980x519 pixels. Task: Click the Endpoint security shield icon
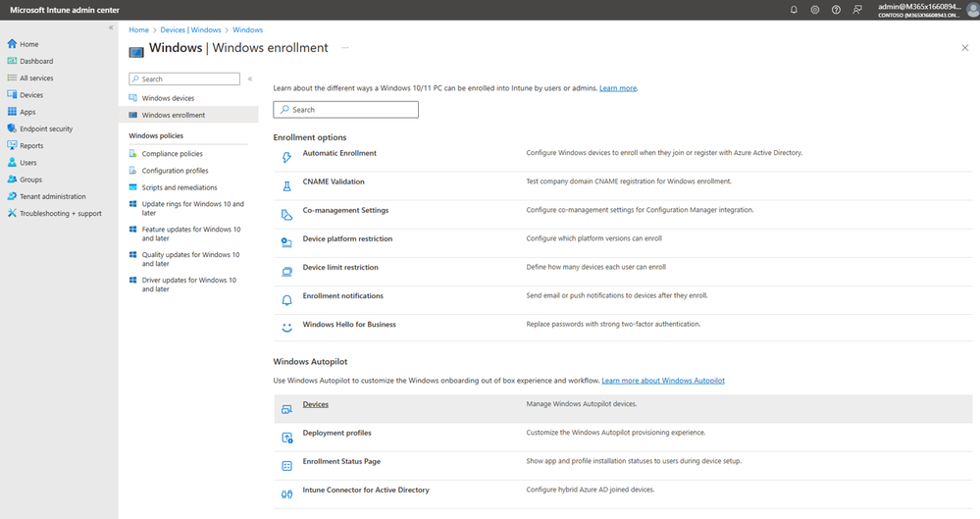tap(12, 129)
